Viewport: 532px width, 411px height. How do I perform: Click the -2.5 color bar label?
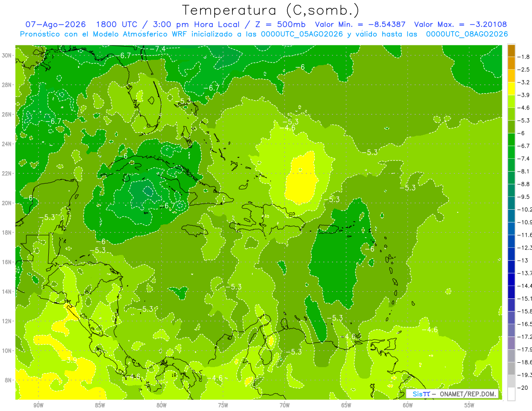point(524,70)
